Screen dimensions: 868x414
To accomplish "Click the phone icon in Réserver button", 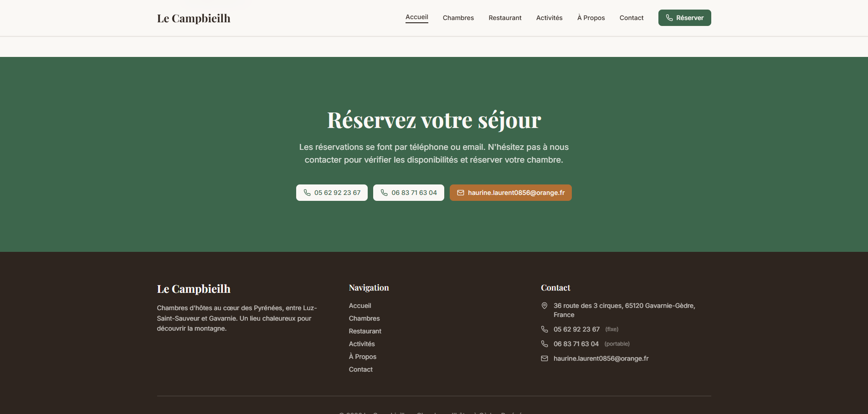I will point(669,18).
